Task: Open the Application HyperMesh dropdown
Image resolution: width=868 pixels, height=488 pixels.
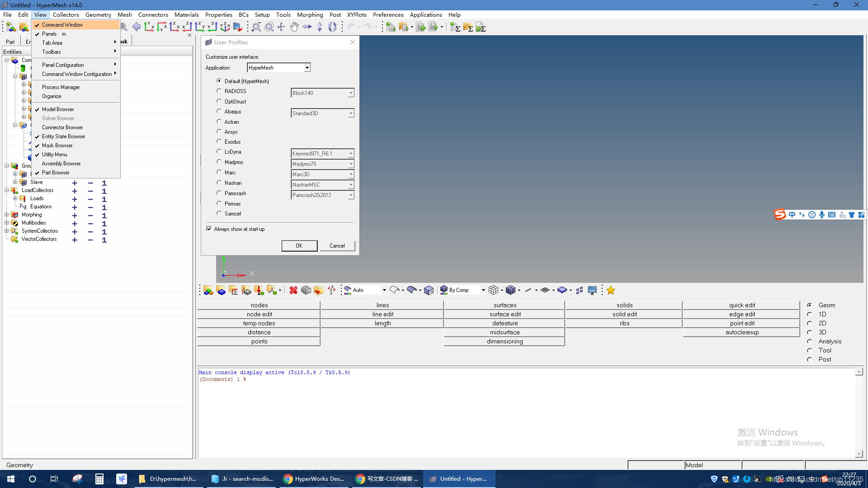Action: coord(307,68)
